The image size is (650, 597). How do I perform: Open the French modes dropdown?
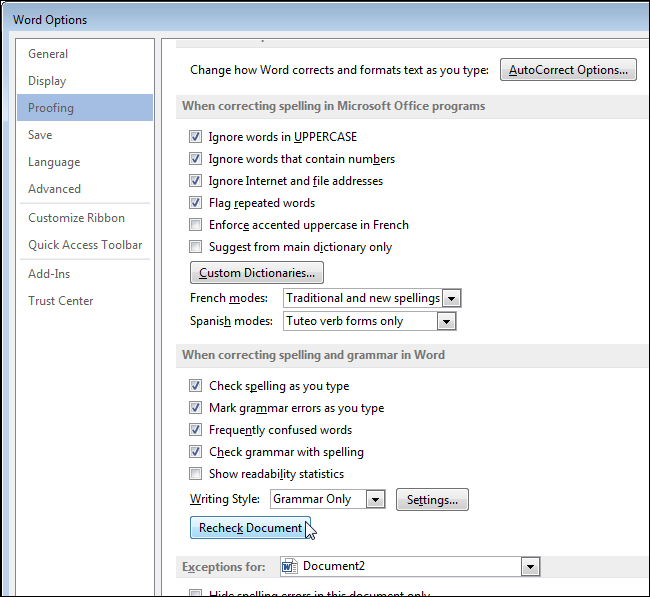click(451, 298)
